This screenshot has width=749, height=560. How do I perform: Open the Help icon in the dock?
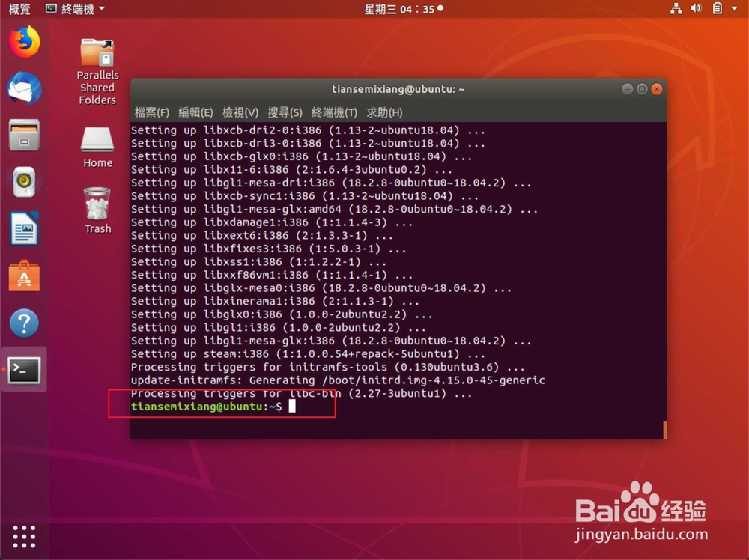24,323
